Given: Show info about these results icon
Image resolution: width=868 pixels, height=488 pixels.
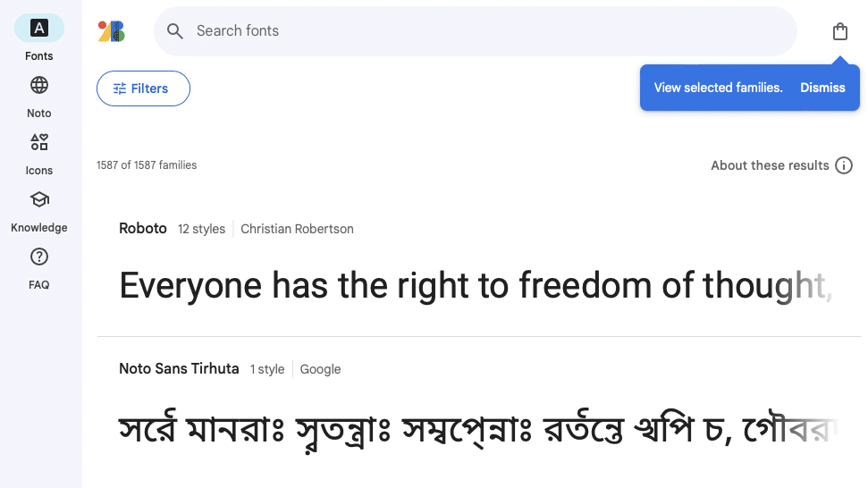Looking at the screenshot, I should click(x=844, y=165).
